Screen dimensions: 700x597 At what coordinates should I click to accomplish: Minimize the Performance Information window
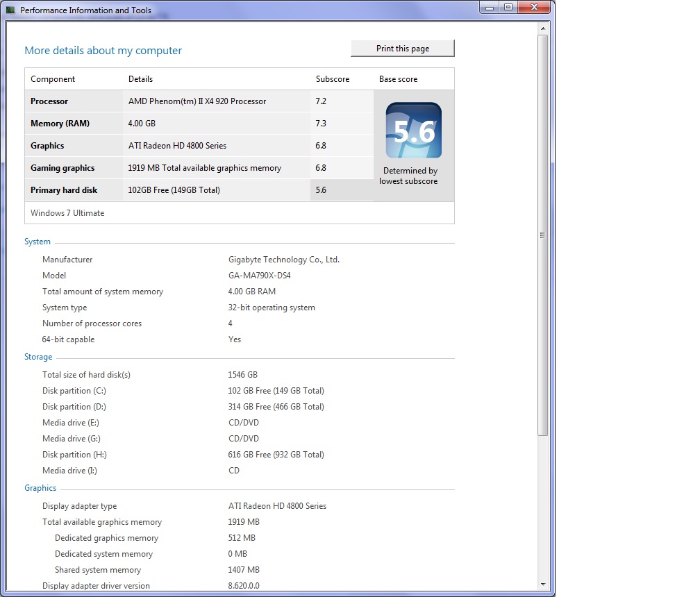click(490, 7)
